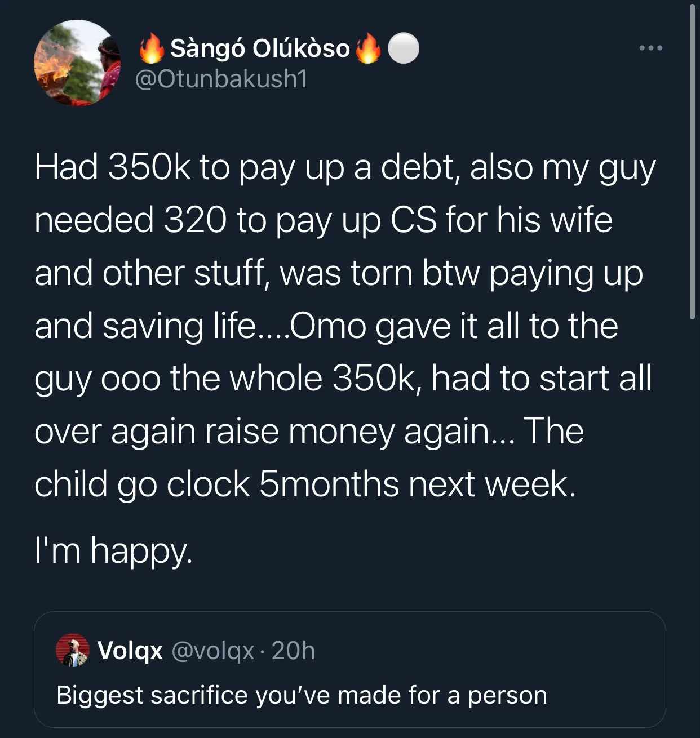This screenshot has width=700, height=738.
Task: Click the line 'needed 320 to pay up CS'
Action: point(324,220)
